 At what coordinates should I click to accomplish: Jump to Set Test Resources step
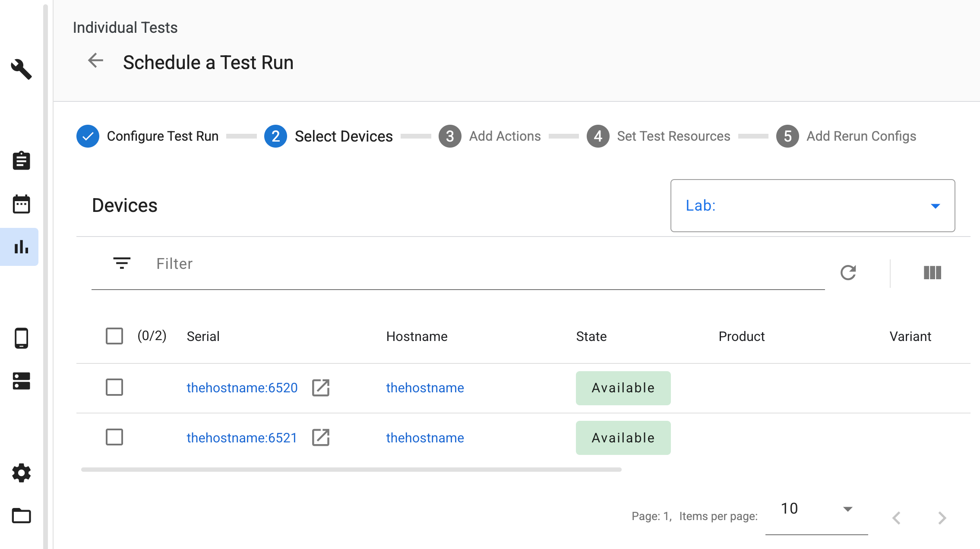click(658, 136)
